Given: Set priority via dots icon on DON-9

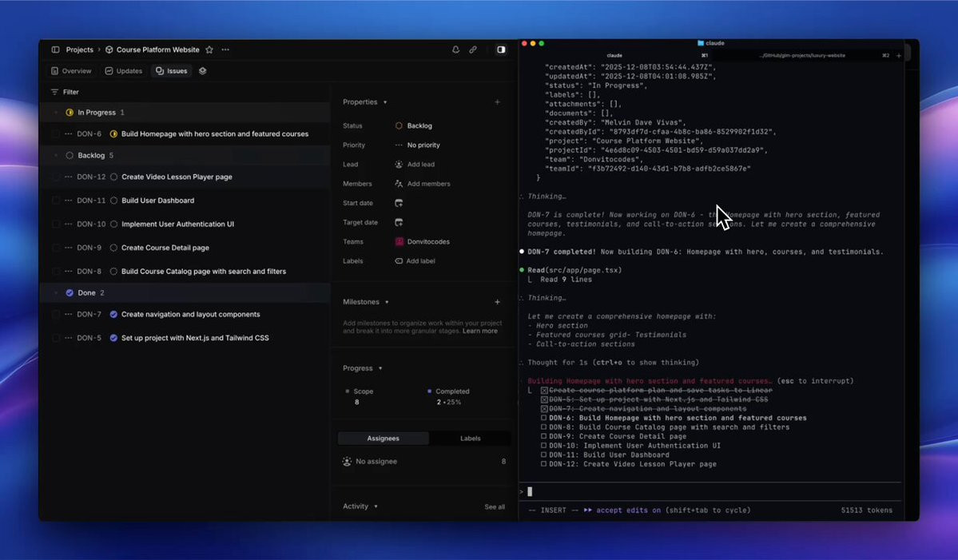Looking at the screenshot, I should (x=69, y=248).
